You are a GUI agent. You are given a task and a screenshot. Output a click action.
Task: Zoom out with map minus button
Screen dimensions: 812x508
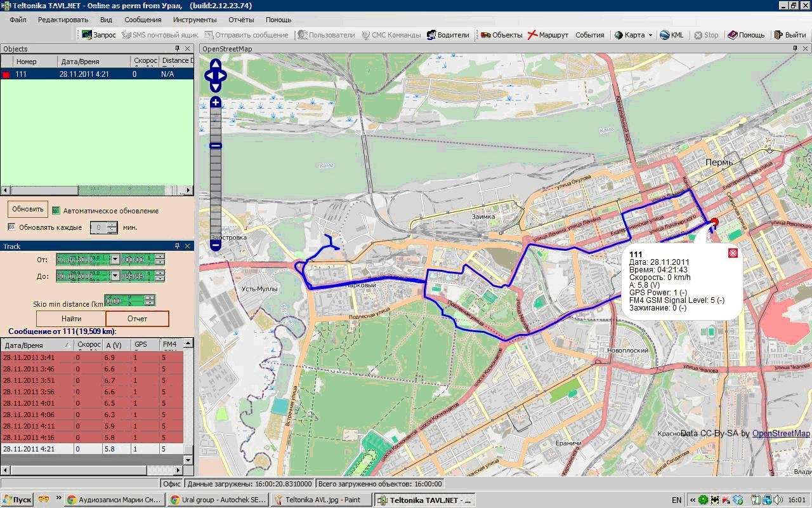click(x=216, y=244)
